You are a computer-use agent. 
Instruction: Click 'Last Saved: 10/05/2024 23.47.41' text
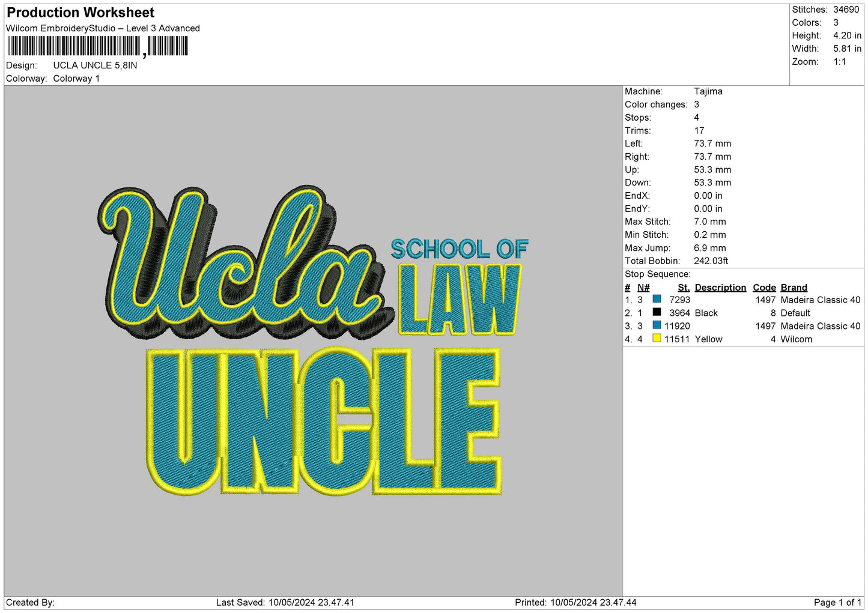pos(285,602)
